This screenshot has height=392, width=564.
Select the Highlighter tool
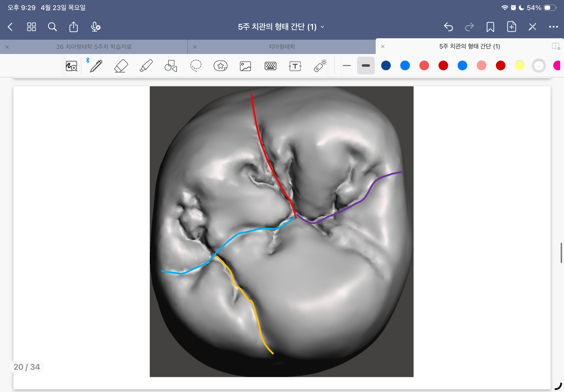point(146,66)
